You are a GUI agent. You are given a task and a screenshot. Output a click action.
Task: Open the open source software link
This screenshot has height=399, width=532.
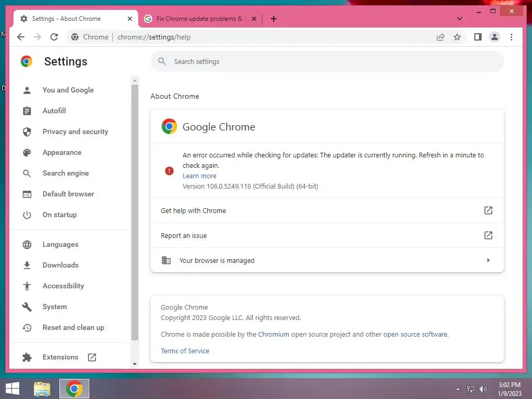pyautogui.click(x=415, y=334)
